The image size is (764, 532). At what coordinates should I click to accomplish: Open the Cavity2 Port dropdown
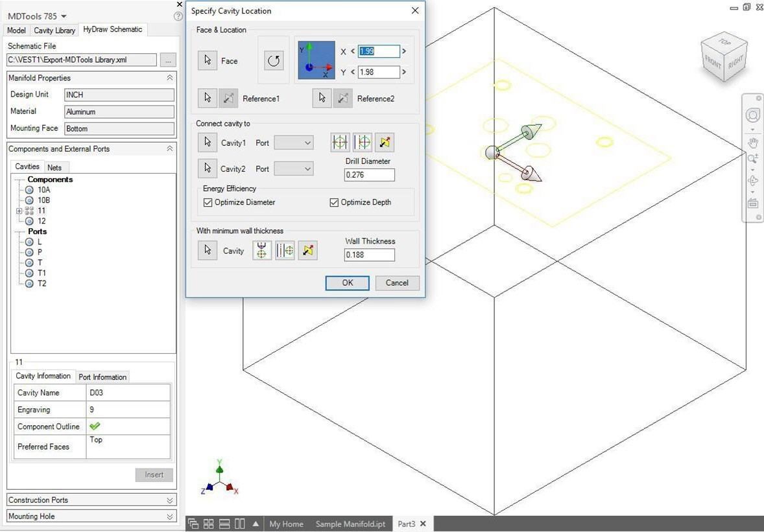click(294, 168)
